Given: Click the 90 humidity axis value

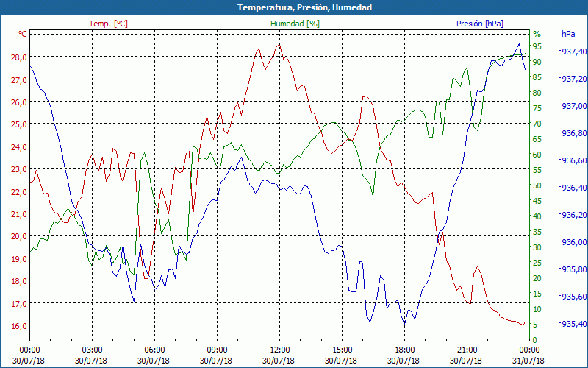Looking at the screenshot, I should (537, 62).
